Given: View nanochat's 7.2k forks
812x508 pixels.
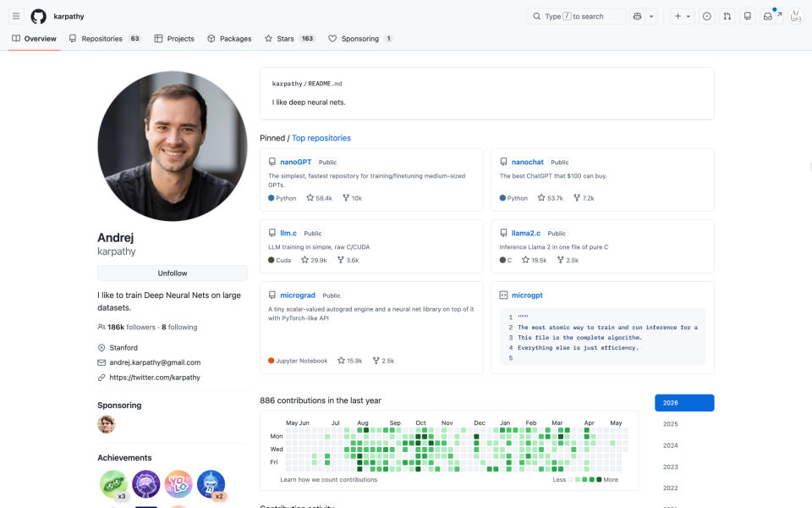Looking at the screenshot, I should pos(584,198).
